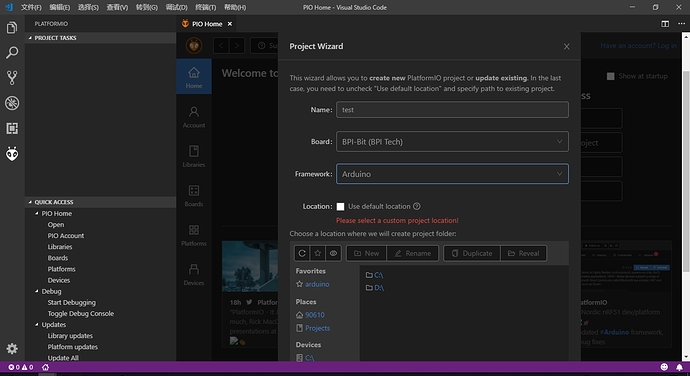This screenshot has width=690, height=376.
Task: Open the C:\ device in Devices list
Action: click(309, 358)
